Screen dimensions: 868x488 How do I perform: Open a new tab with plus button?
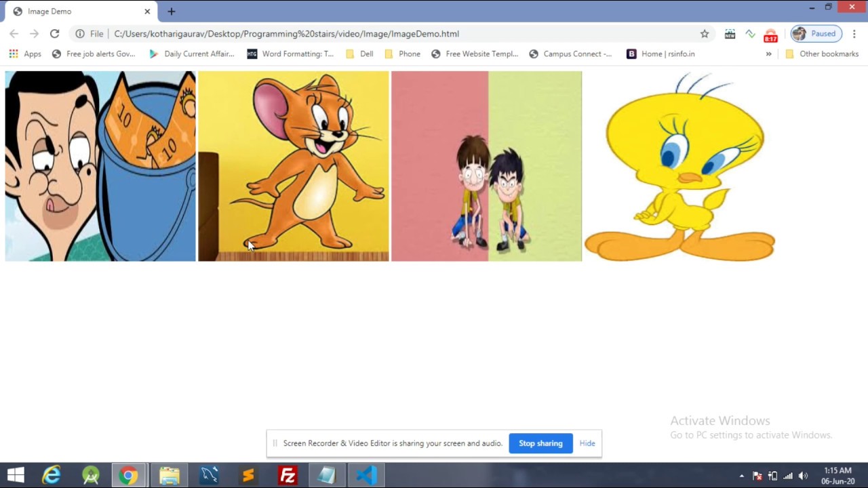pos(172,12)
